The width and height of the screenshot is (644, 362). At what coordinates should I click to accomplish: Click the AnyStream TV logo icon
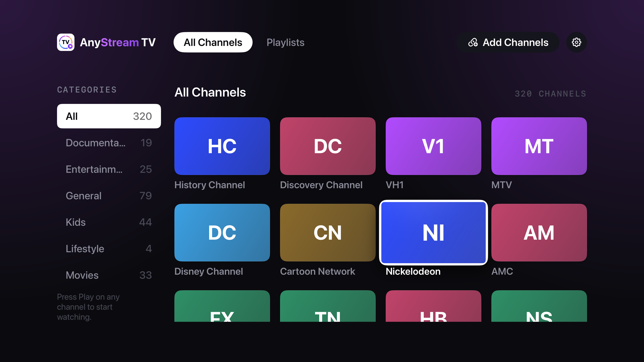pyautogui.click(x=66, y=42)
